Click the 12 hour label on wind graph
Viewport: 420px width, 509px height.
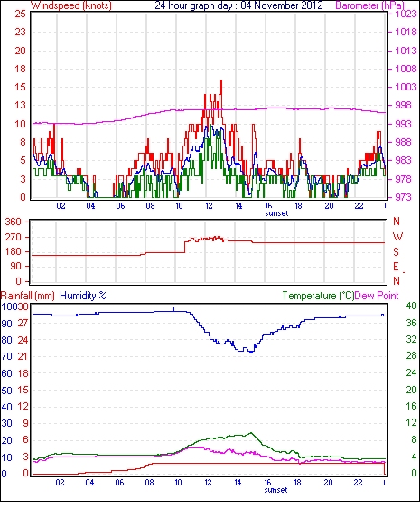209,206
